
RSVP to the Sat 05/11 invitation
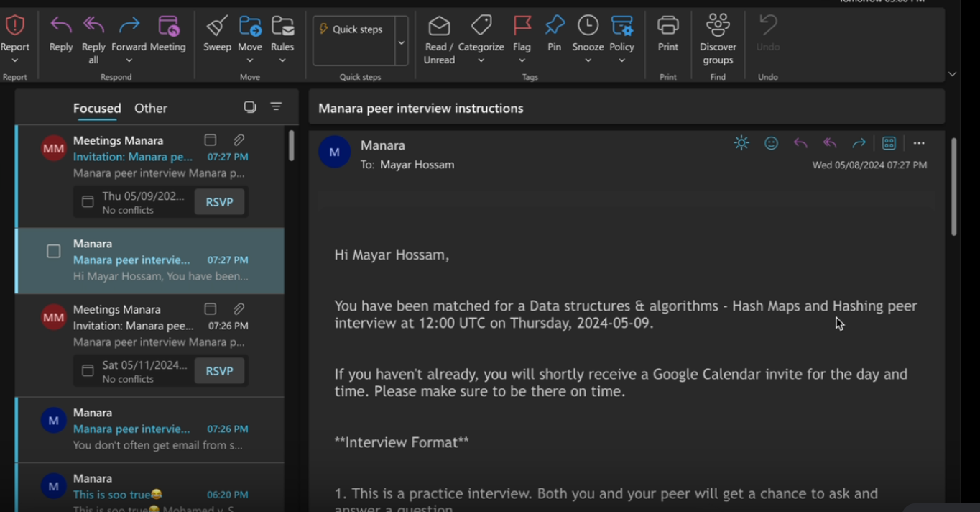coord(219,371)
